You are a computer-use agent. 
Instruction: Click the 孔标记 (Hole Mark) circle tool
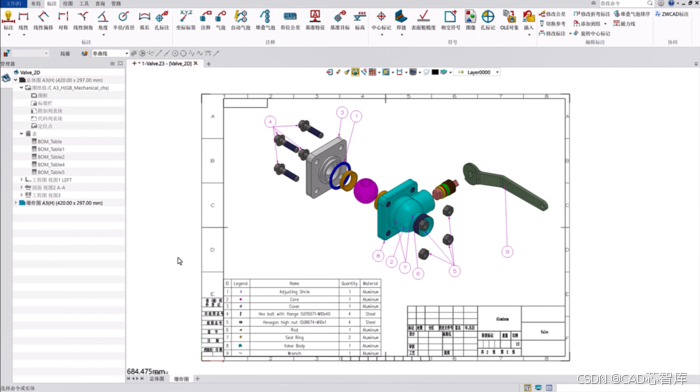pyautogui.click(x=488, y=20)
